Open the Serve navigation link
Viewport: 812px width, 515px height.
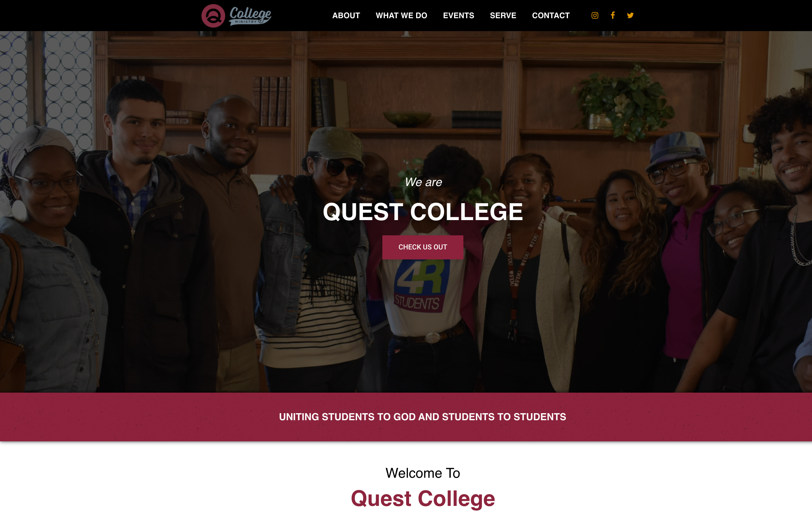point(503,16)
